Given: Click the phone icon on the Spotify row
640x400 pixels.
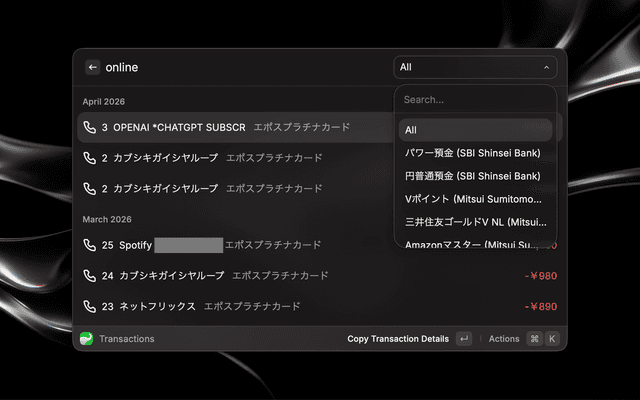Looking at the screenshot, I should coord(90,245).
